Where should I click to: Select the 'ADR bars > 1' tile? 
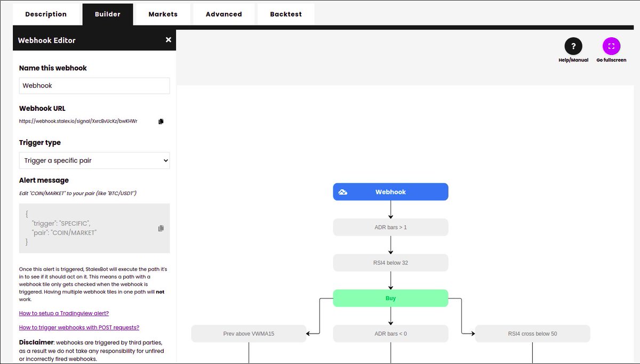click(x=390, y=227)
